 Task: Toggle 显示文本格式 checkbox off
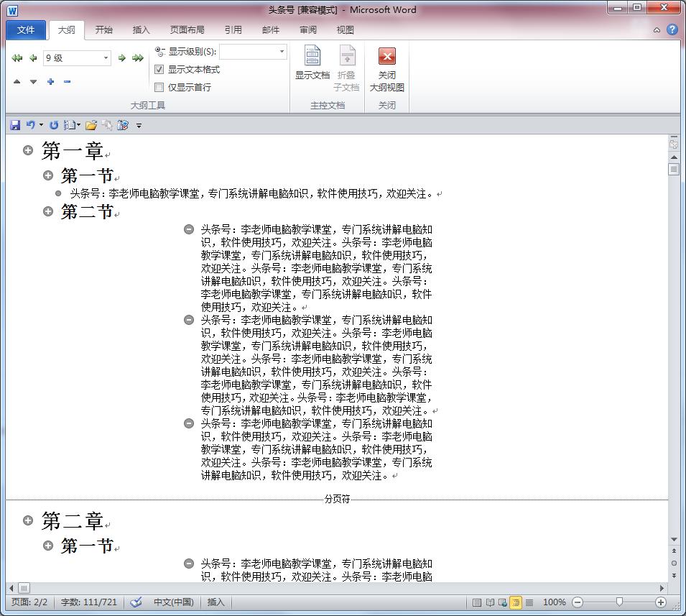click(159, 69)
